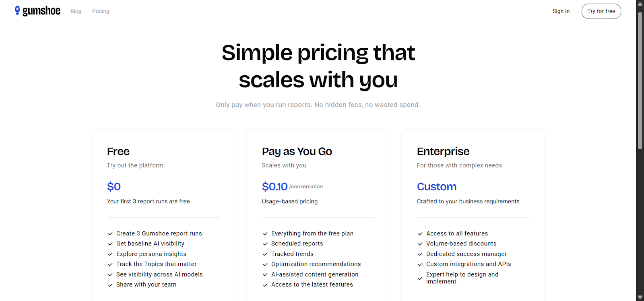Click the page scrollbar down arrow
This screenshot has height=301, width=644.
pyautogui.click(x=640, y=298)
